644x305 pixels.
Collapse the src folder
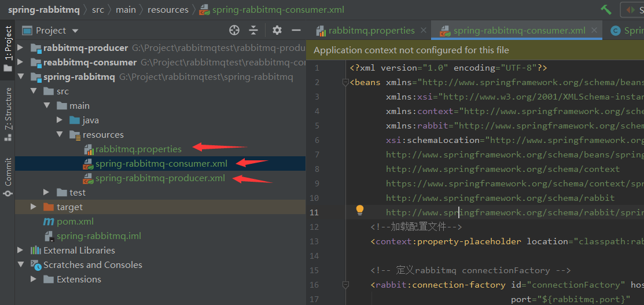pos(34,91)
